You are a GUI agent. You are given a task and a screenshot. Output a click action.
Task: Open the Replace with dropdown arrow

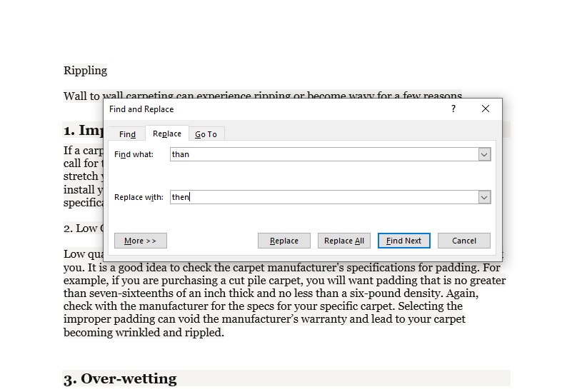click(484, 197)
